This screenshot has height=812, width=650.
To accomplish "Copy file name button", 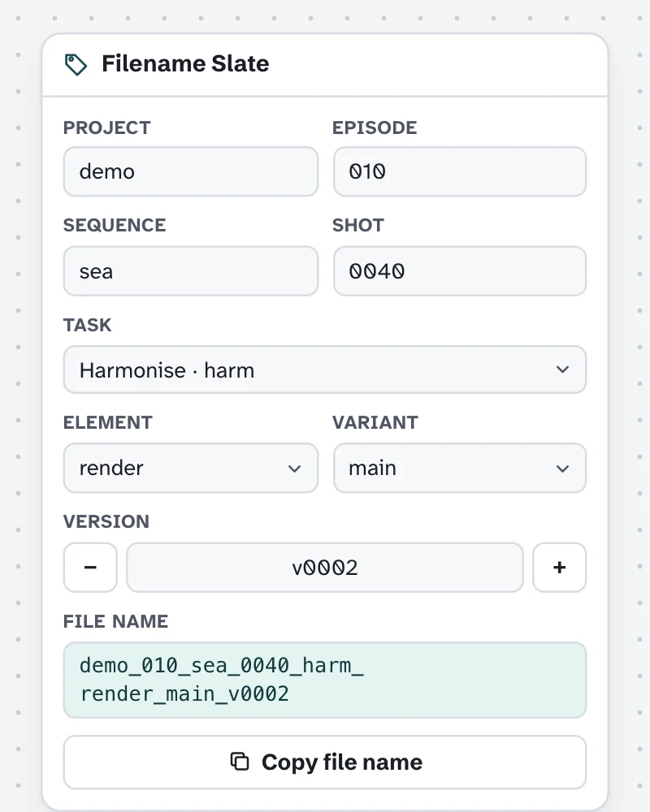I will (x=325, y=762).
